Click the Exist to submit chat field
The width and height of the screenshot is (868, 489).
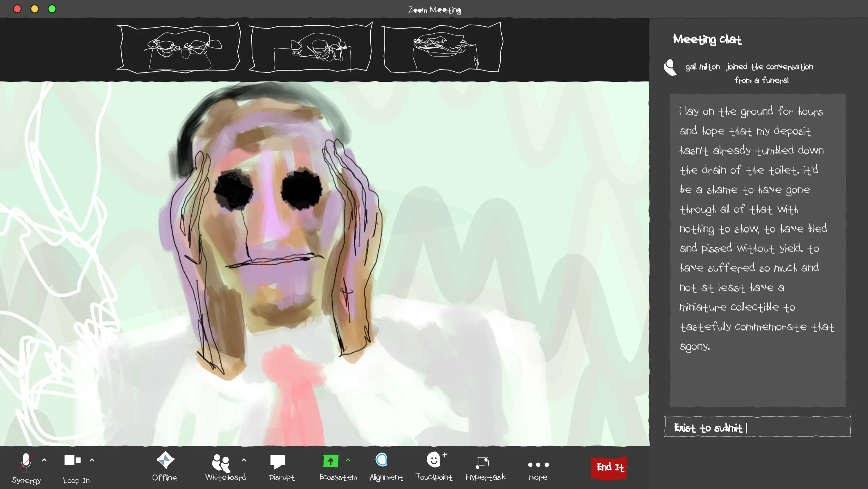[757, 427]
